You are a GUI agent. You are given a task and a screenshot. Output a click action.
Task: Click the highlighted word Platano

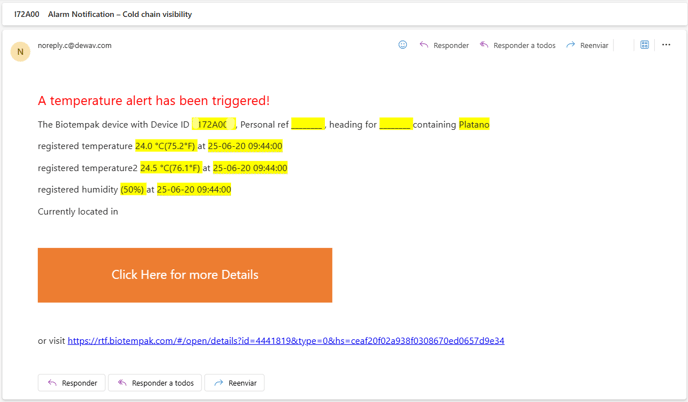474,125
